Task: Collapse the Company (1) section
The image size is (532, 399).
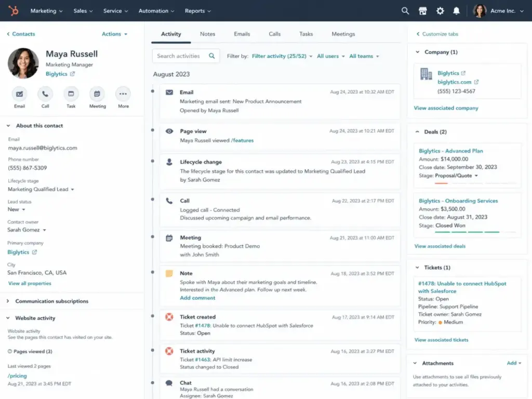Action: [417, 52]
